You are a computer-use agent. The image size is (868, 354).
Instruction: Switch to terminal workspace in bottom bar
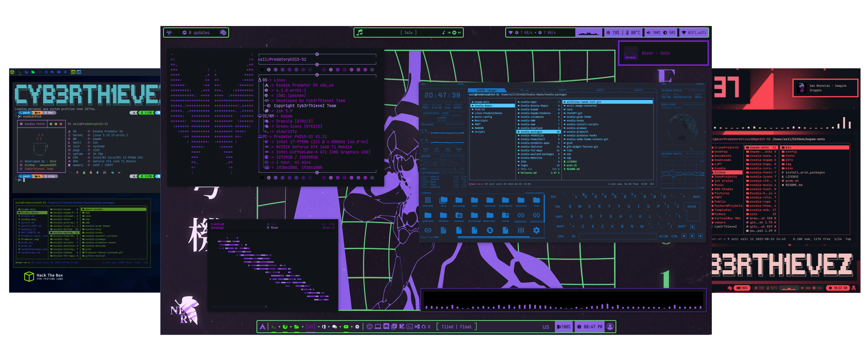click(x=274, y=327)
